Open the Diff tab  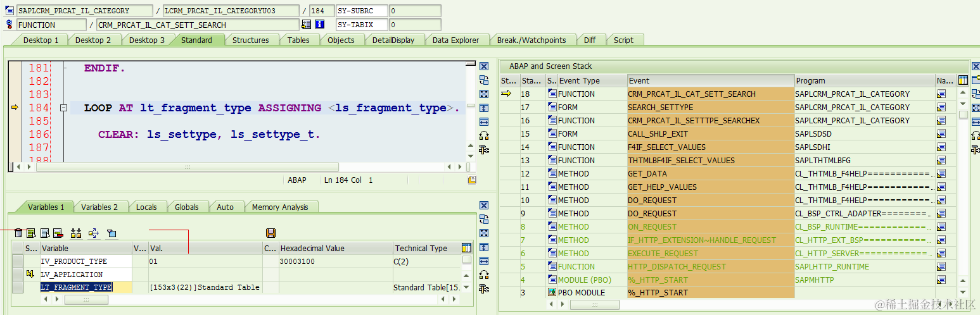[x=590, y=40]
